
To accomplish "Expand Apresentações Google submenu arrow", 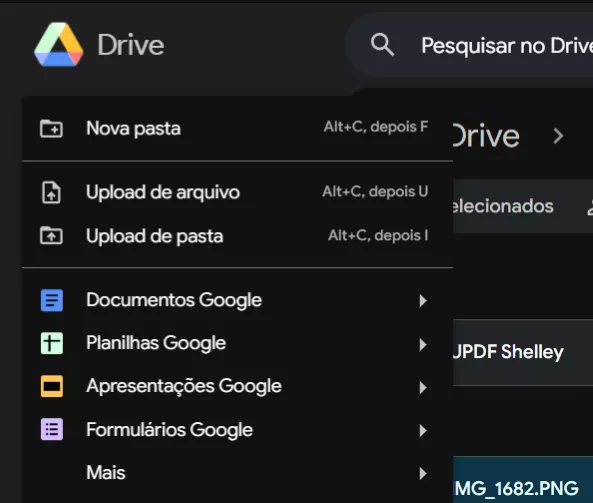I will point(423,387).
